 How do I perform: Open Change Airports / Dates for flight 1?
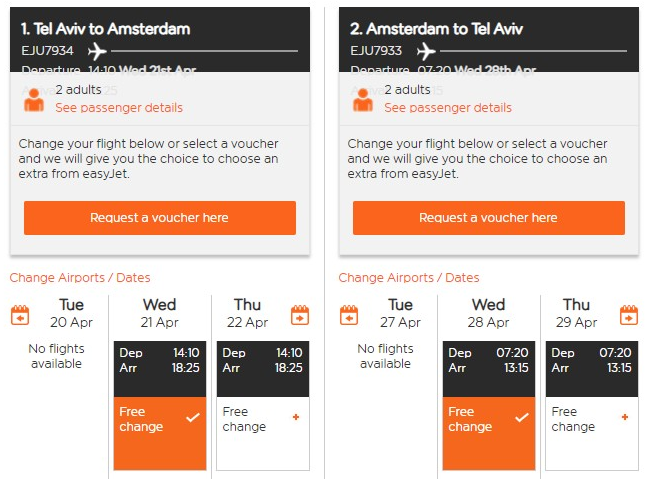80,277
